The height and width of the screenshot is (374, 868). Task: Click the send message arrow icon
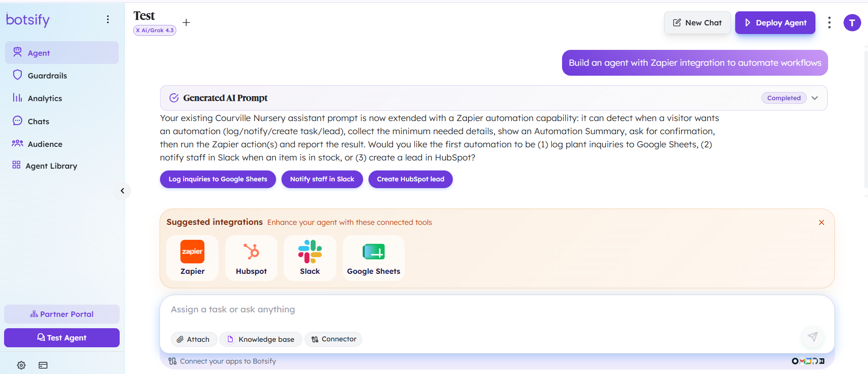click(x=813, y=336)
